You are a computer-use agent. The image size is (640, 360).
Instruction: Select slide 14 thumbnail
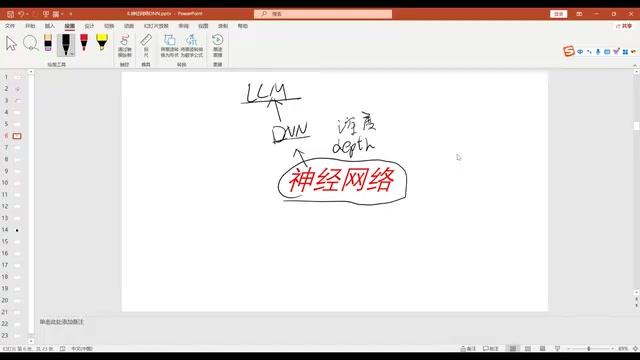[17, 230]
